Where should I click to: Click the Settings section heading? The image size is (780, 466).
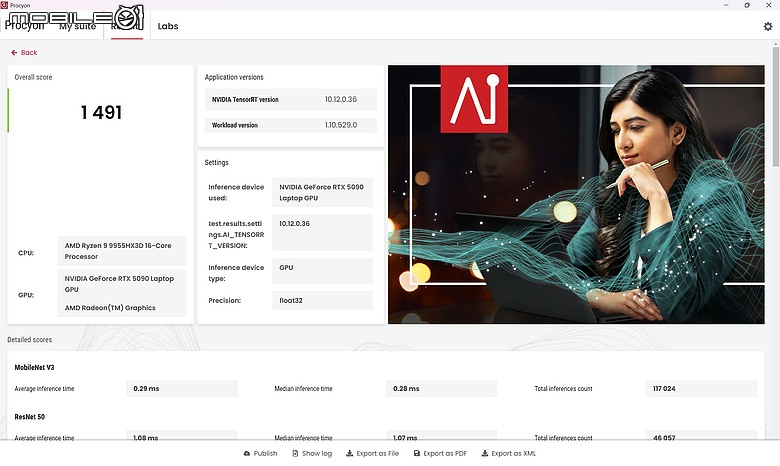pyautogui.click(x=216, y=163)
